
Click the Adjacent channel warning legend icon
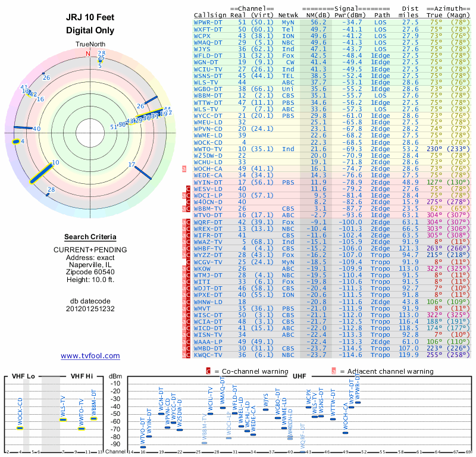[334, 371]
